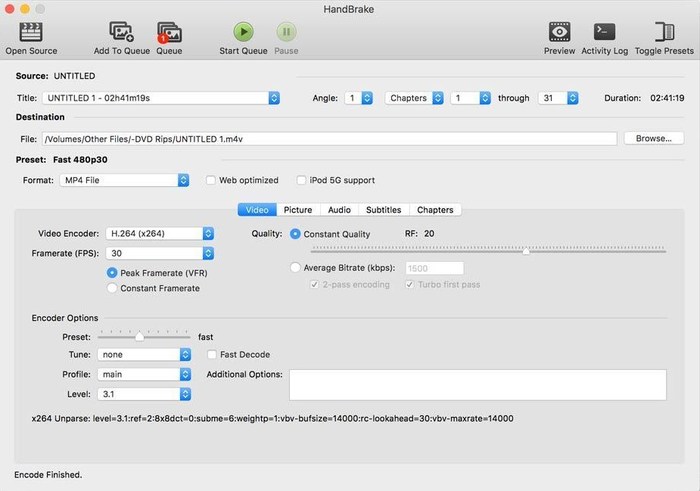Image resolution: width=700 pixels, height=491 pixels.
Task: Click the destination File path field
Action: pos(329,139)
